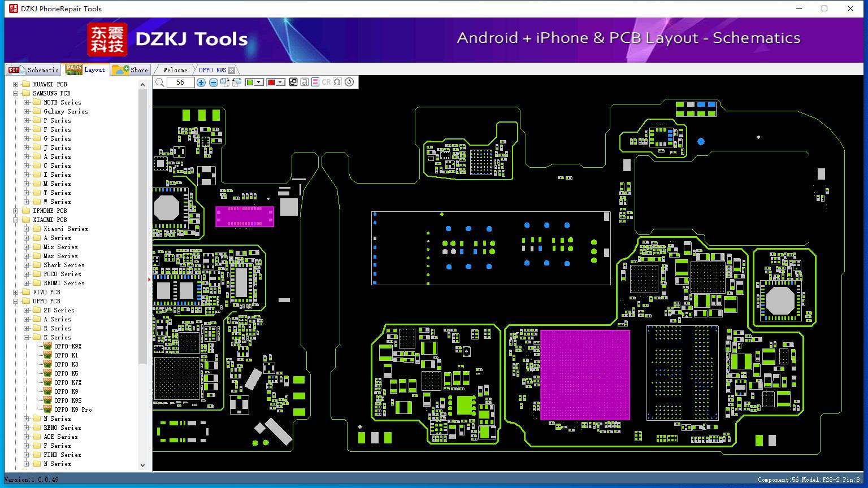Click the red panel-collapse arrow on the sidebar divider
This screenshot has height=488, width=868.
149,279
